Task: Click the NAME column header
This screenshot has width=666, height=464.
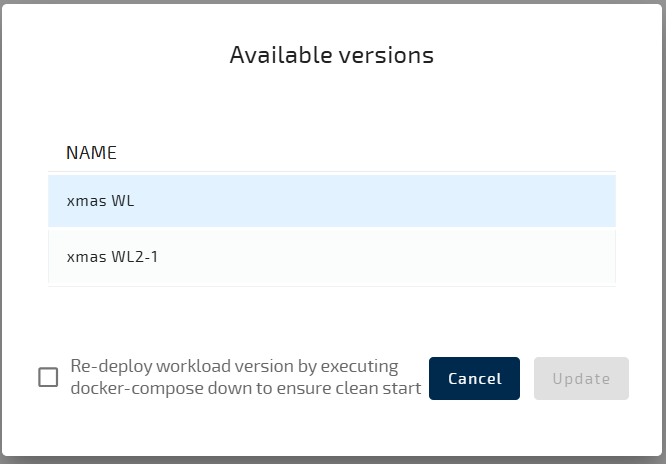Action: (92, 153)
